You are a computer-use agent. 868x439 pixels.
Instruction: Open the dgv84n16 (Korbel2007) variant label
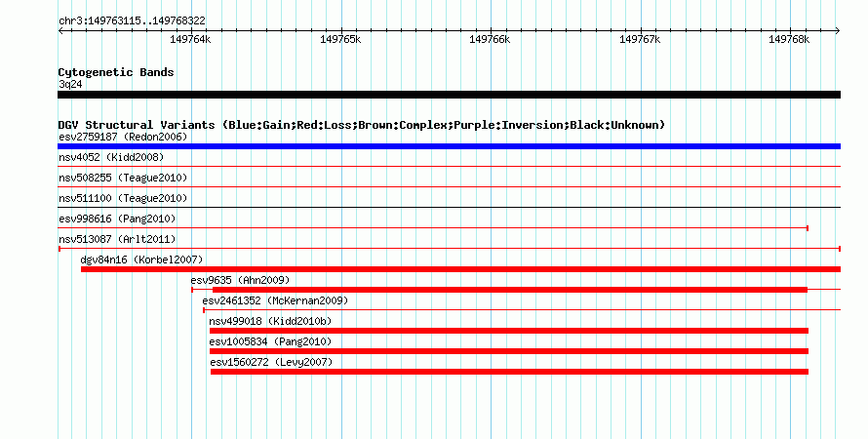point(141,259)
